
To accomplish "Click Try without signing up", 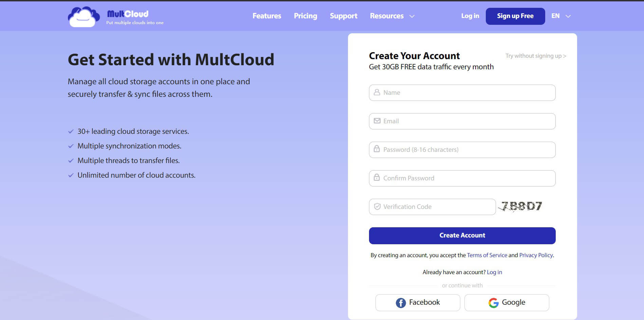I will coord(535,56).
